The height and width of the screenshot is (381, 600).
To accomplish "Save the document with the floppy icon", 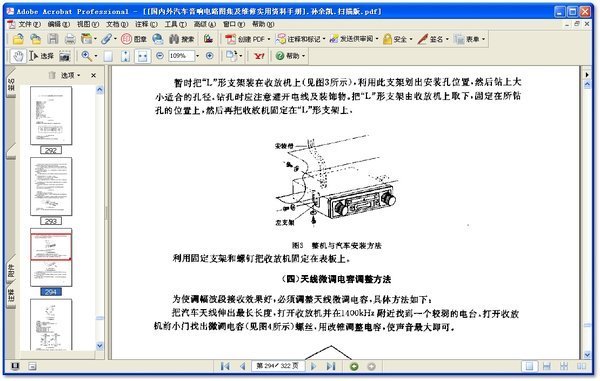I will tap(53, 39).
